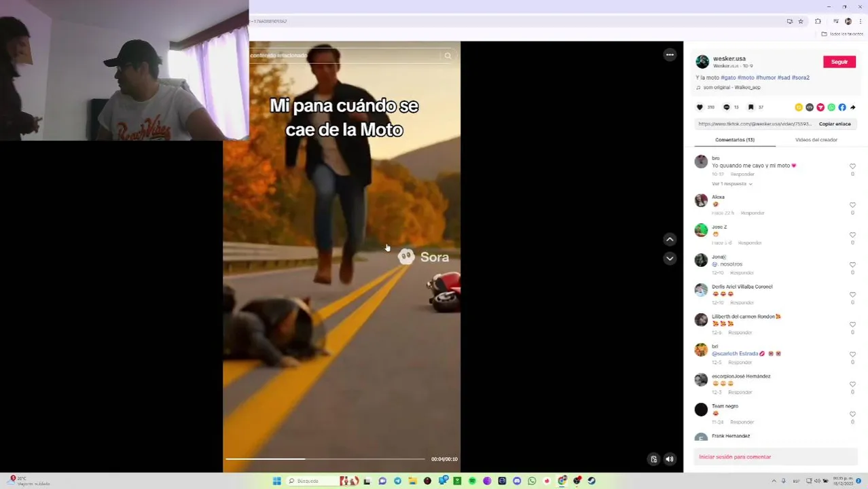
Task: Click the search magnifier on the video
Action: tap(448, 56)
